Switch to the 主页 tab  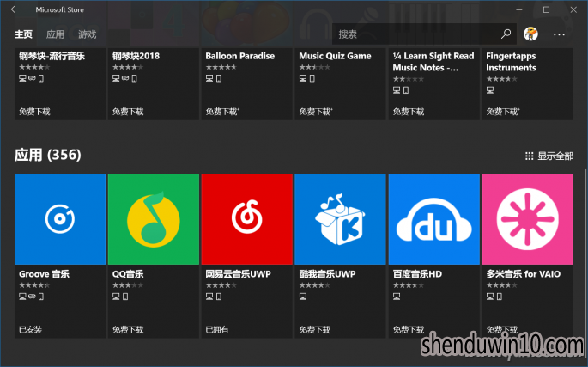pyautogui.click(x=23, y=34)
